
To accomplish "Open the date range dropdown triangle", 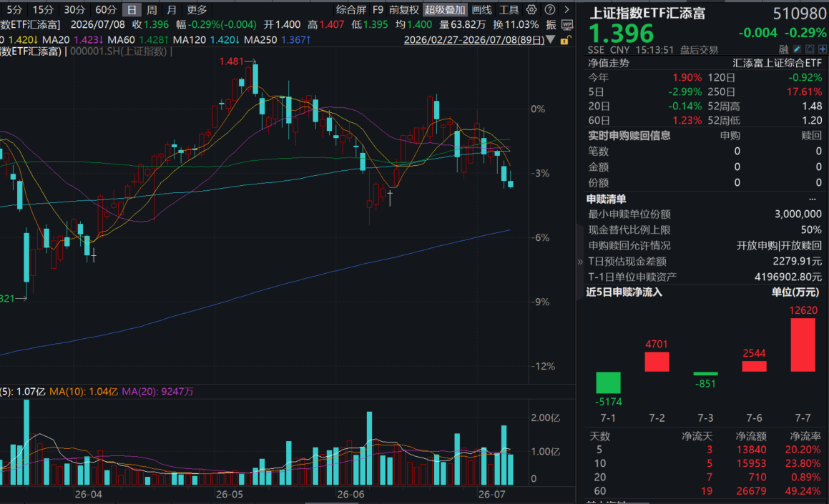I will click(x=550, y=39).
